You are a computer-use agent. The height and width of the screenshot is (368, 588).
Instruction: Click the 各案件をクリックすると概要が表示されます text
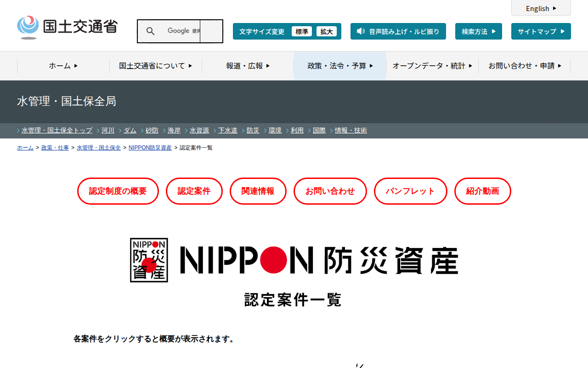tap(155, 339)
